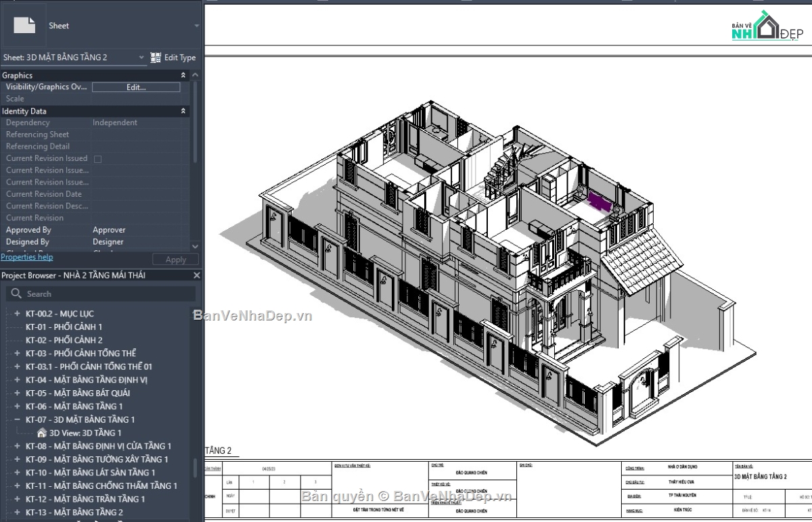Click the Edit Type icon
Image resolution: width=812 pixels, height=522 pixels.
156,57
